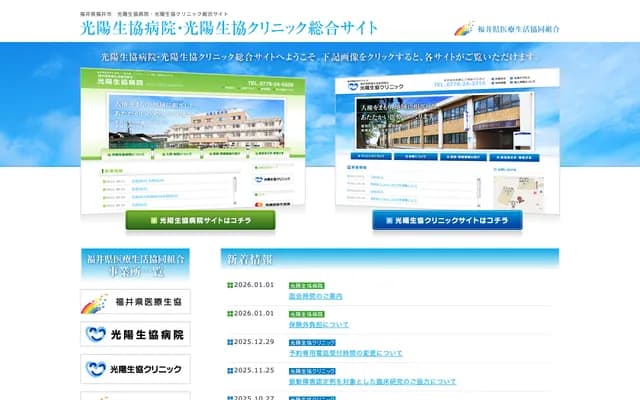Click the green icon beside the 保険外負担 row date
Screen dimensions: 640x400
(230, 314)
